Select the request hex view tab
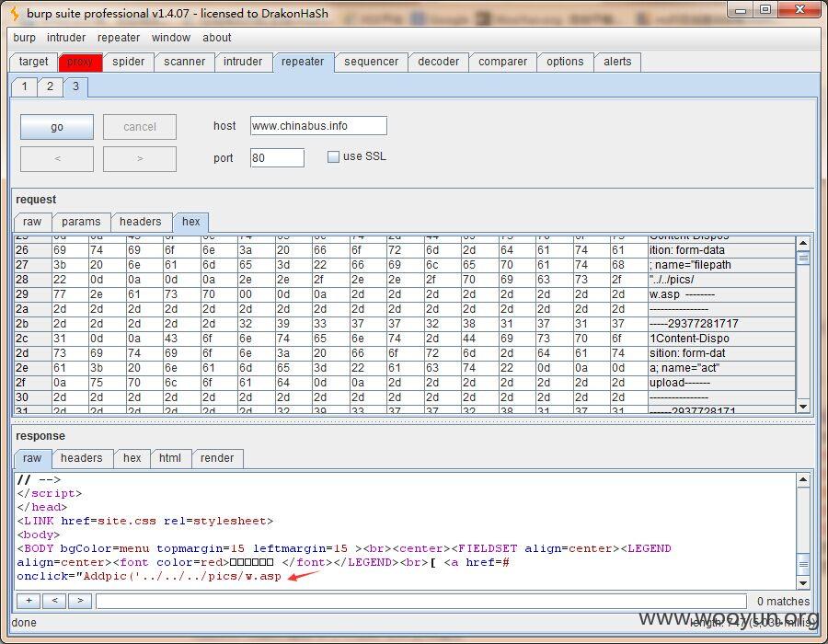 click(191, 222)
